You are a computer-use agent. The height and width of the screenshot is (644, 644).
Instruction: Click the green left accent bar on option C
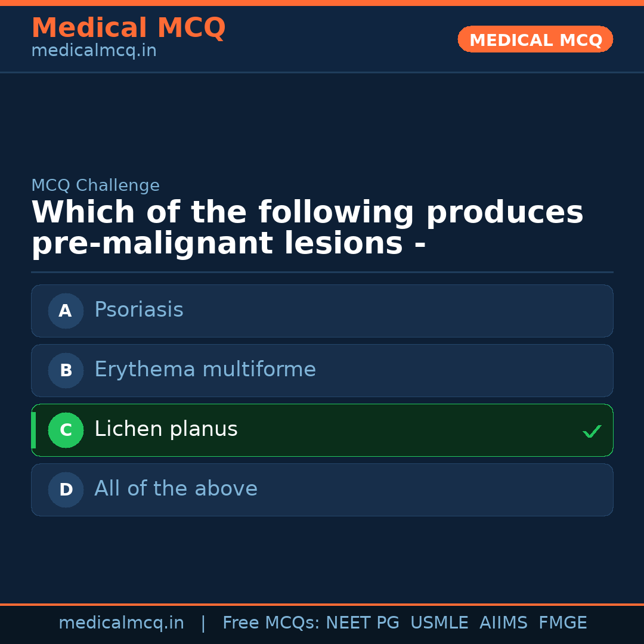click(33, 430)
